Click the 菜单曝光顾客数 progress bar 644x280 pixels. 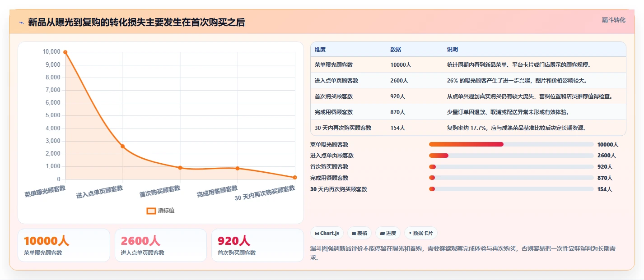coord(511,144)
